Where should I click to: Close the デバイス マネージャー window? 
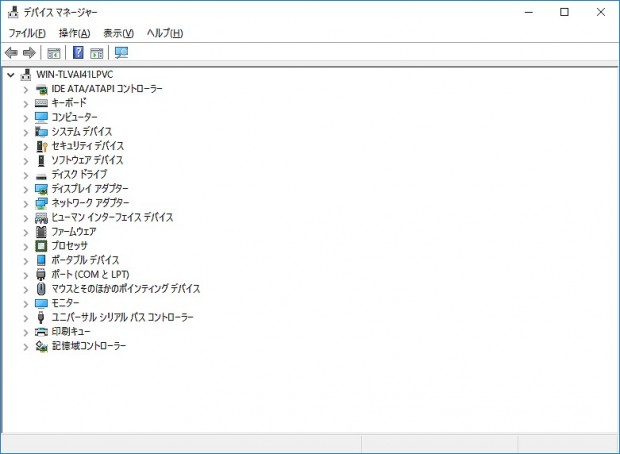tap(601, 12)
